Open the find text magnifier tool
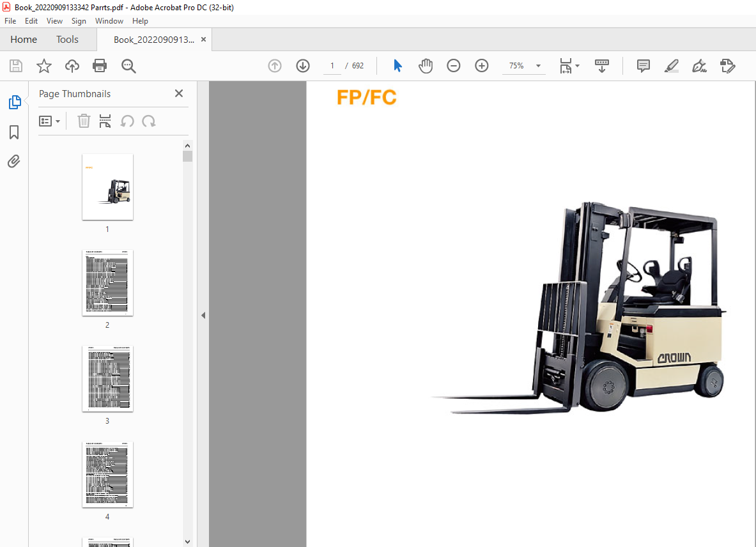Viewport: 756px width, 547px height. pyautogui.click(x=128, y=66)
